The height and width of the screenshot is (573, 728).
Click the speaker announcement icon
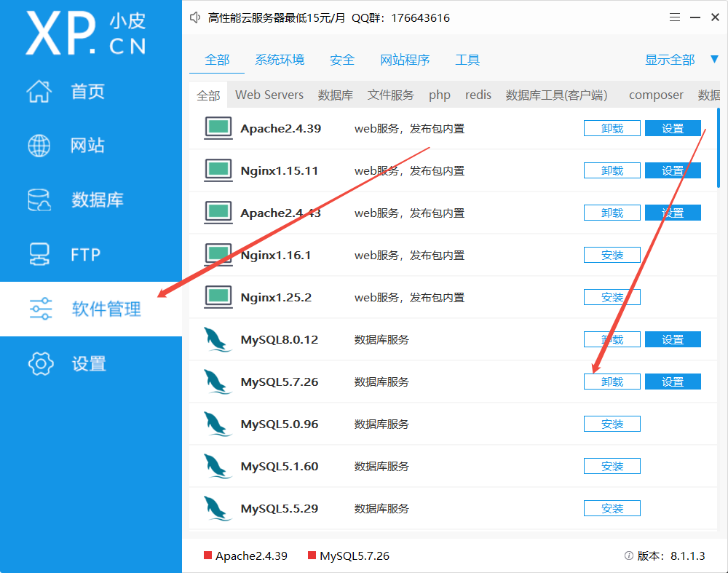click(195, 18)
